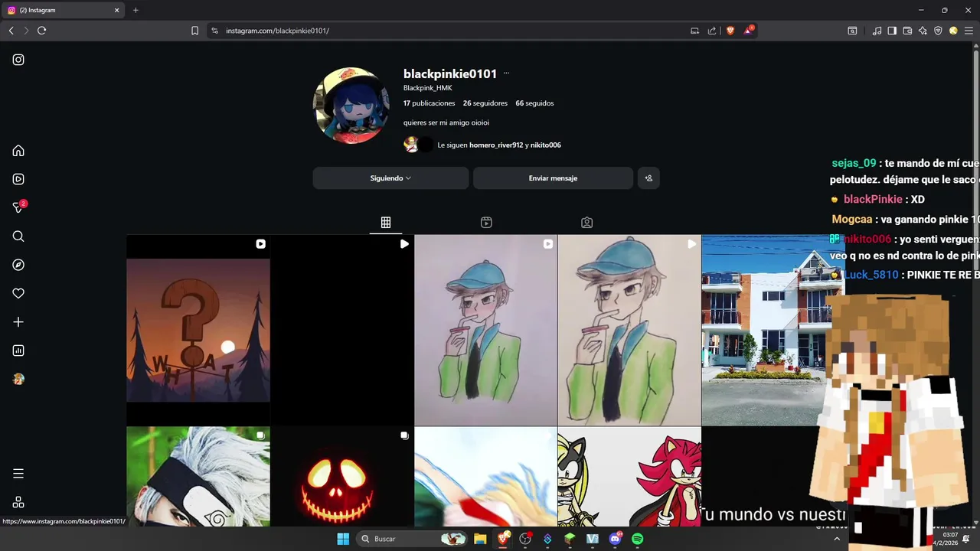Open the Search icon in sidebar
The height and width of the screenshot is (551, 980).
[18, 236]
